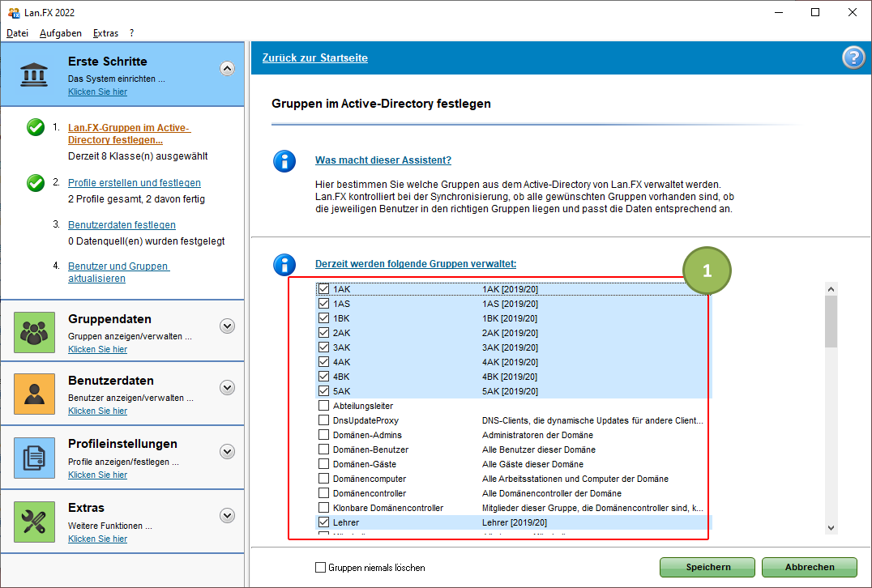
Task: Click the Benutzerdaten person icon
Action: click(35, 394)
